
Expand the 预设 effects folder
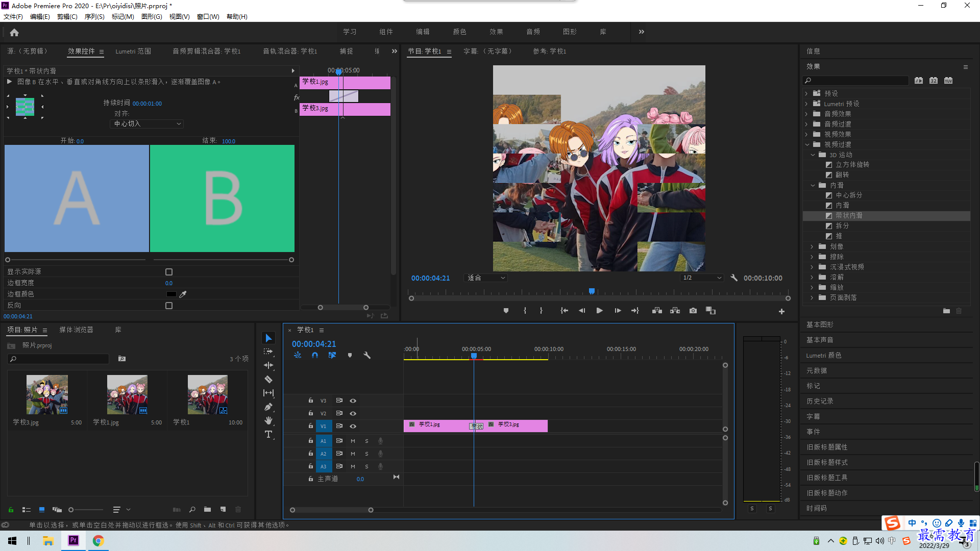806,93
